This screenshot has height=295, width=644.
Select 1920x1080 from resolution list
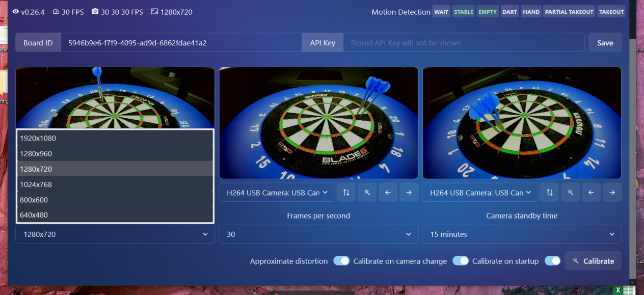pos(115,138)
